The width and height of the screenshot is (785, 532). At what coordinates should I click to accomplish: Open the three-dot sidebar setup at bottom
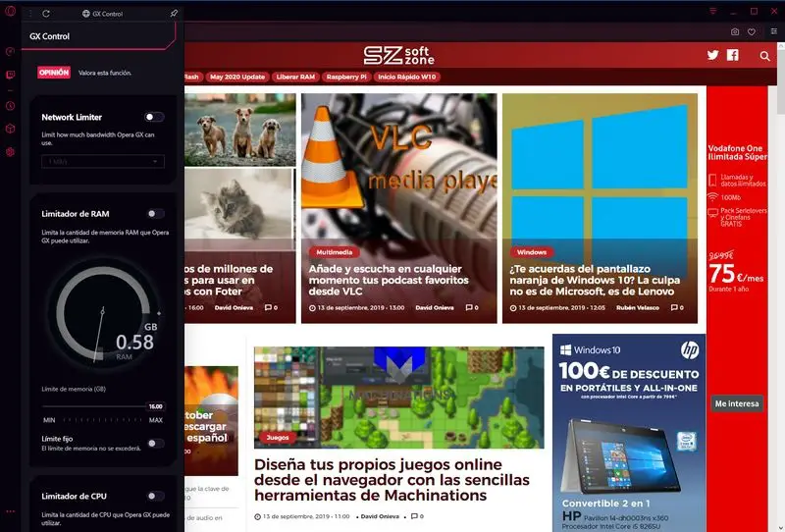[10, 511]
